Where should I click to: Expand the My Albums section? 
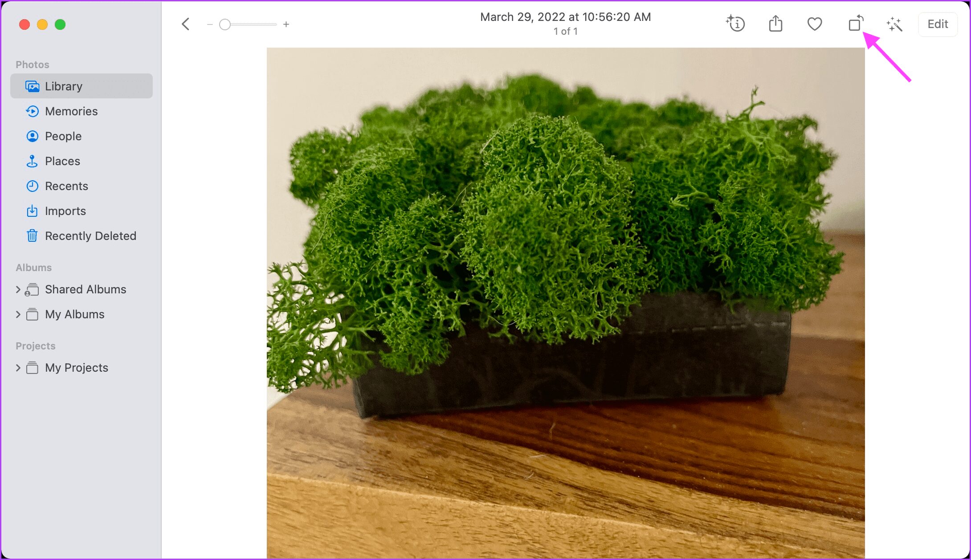[17, 314]
